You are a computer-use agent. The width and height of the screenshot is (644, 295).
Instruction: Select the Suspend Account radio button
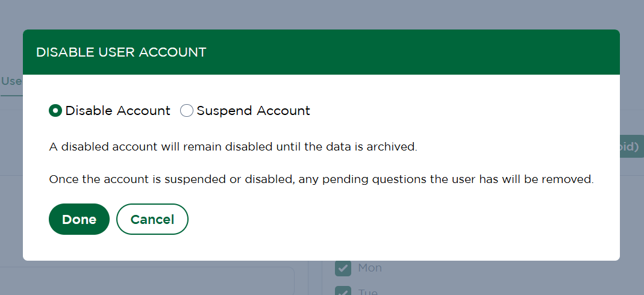pos(187,111)
